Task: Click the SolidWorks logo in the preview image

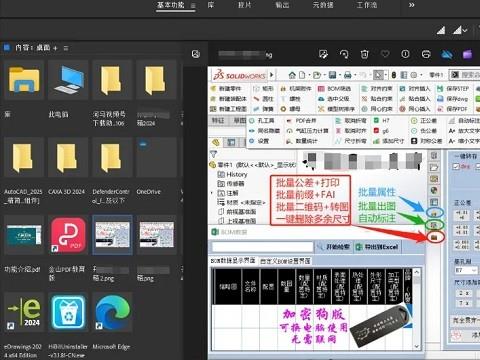Action: click(240, 75)
